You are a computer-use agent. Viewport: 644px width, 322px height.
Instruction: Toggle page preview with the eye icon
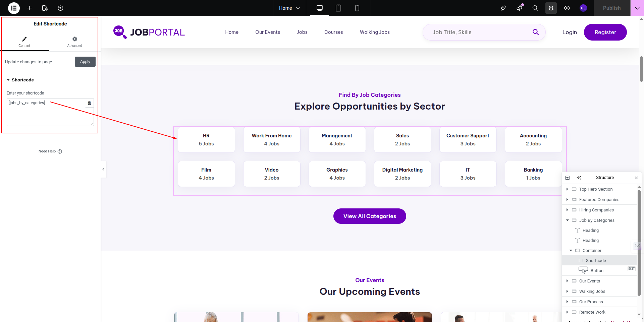[x=567, y=8]
